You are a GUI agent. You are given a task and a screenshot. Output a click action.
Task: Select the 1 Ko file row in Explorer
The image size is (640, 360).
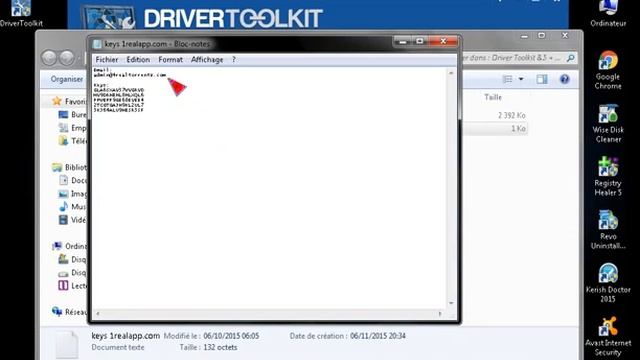[x=495, y=129]
